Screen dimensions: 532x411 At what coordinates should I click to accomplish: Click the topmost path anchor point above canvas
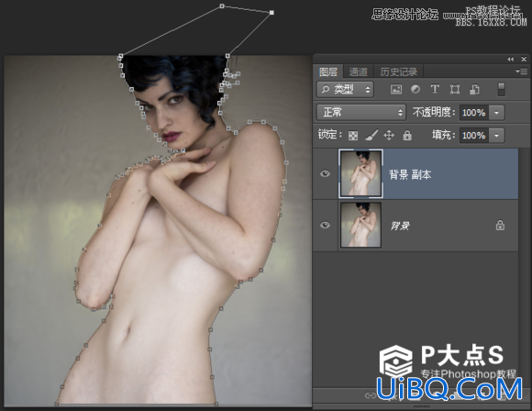click(x=222, y=6)
